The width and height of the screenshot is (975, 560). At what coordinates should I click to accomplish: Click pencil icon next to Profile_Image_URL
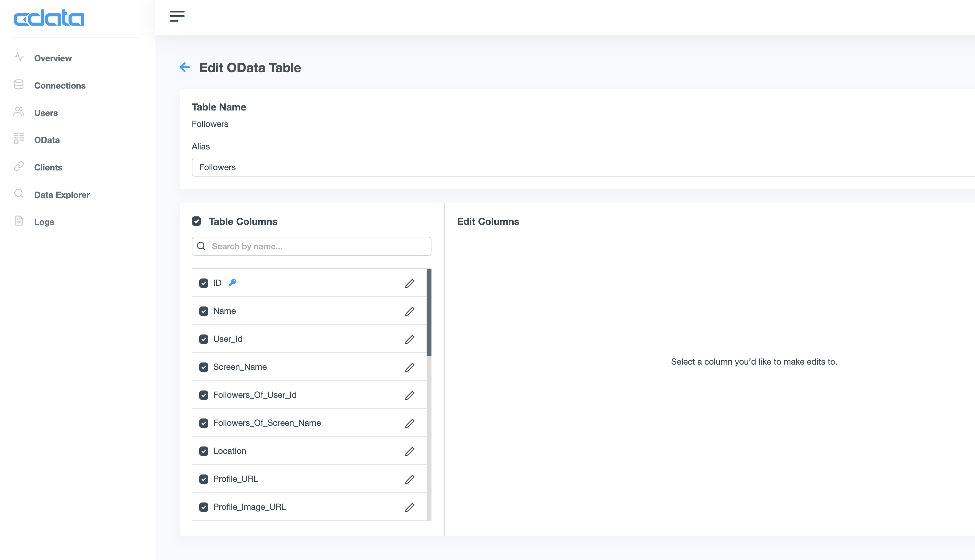click(409, 507)
